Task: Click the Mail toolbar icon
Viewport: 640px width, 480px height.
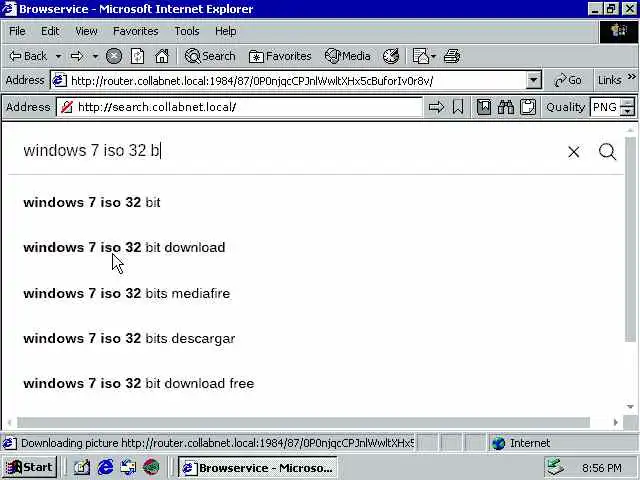Action: [x=420, y=56]
